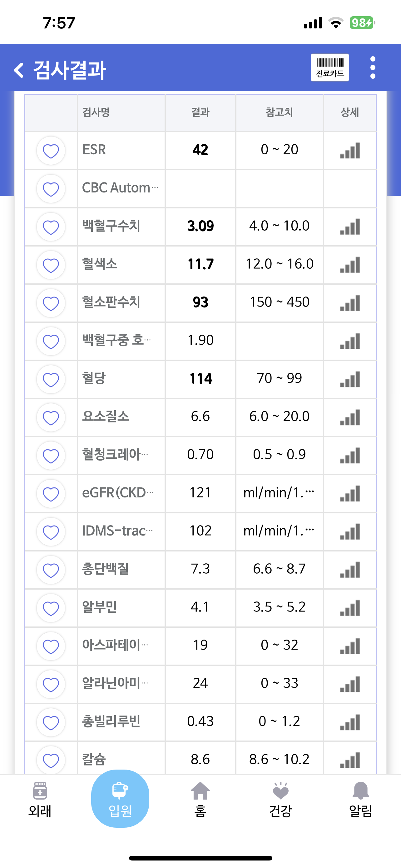This screenshot has height=868, width=401.
Task: View the 백혈구수치 detail graph icon
Action: [x=350, y=227]
